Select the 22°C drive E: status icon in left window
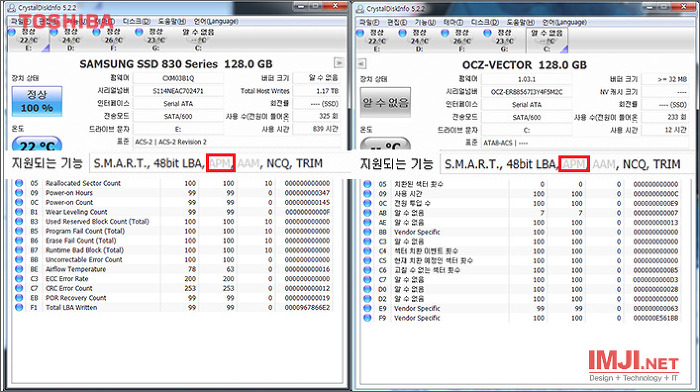The width and height of the screenshot is (700, 392). (28, 39)
